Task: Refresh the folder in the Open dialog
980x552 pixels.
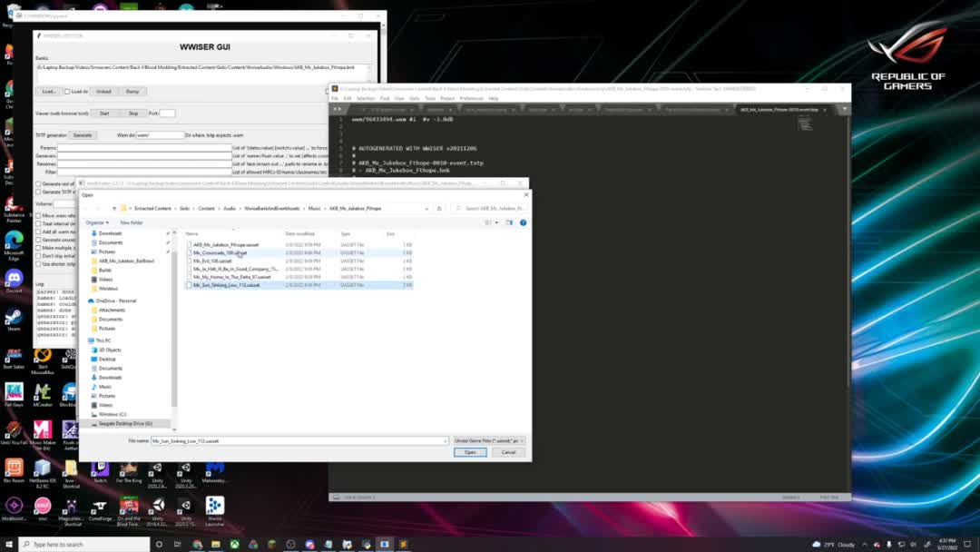Action: point(439,208)
